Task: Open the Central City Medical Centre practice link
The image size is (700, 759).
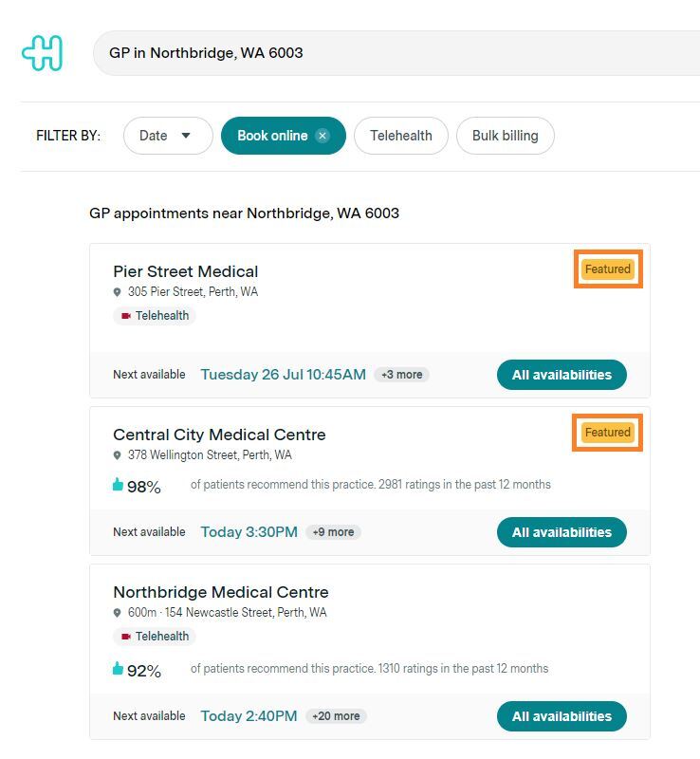Action: [x=219, y=435]
